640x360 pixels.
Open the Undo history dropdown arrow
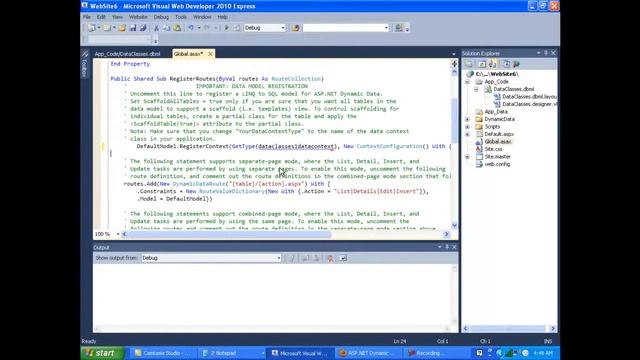(199, 28)
